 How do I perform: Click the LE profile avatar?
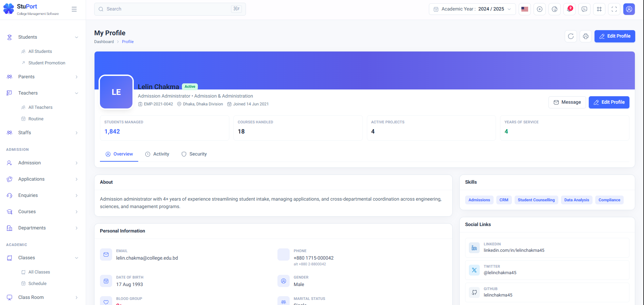coord(116,92)
